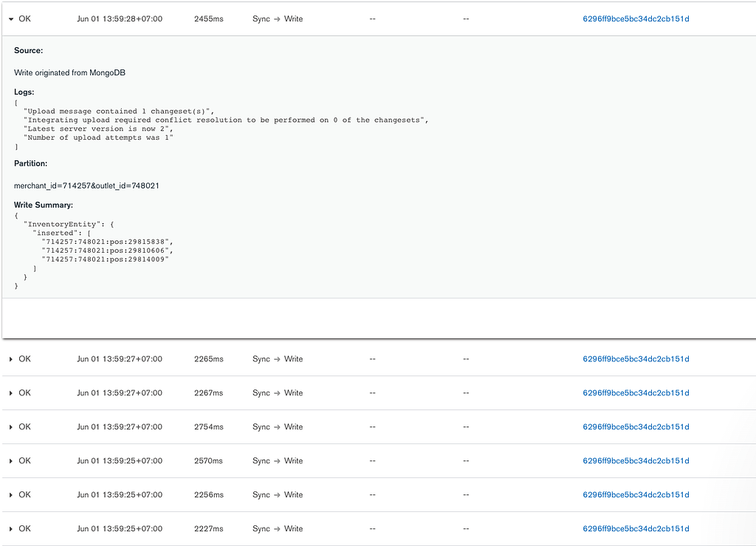This screenshot has width=756, height=546.
Task: Click the inserted ID ending in 29814009
Action: click(x=108, y=259)
